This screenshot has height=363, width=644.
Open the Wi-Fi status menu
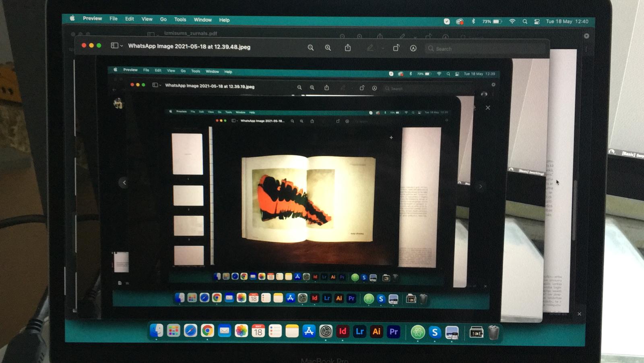(512, 21)
